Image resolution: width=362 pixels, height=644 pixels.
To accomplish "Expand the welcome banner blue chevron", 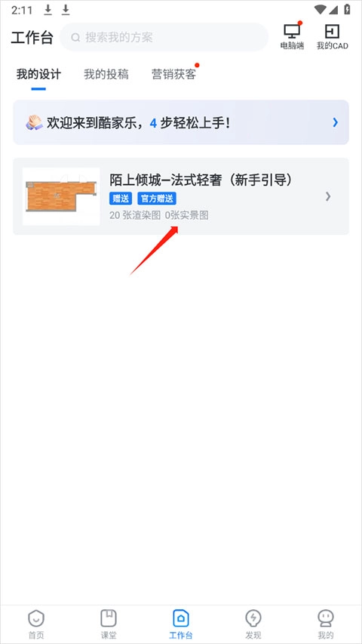I will point(336,122).
